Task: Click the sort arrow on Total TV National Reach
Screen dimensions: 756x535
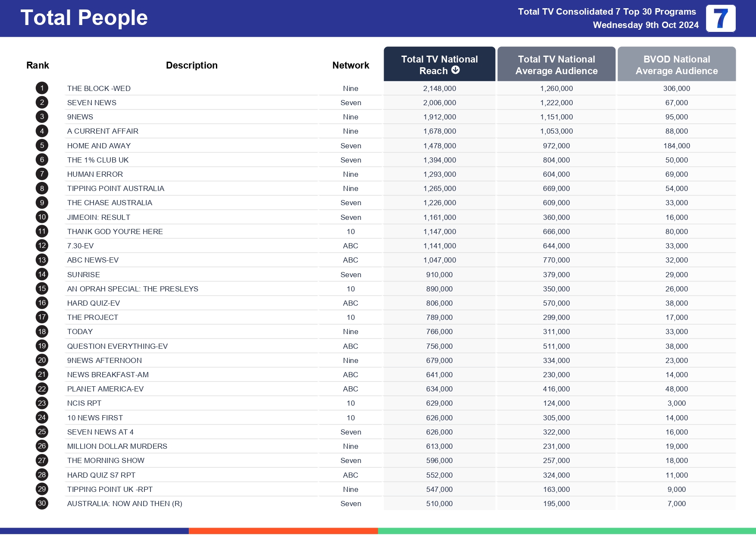Action: [456, 71]
